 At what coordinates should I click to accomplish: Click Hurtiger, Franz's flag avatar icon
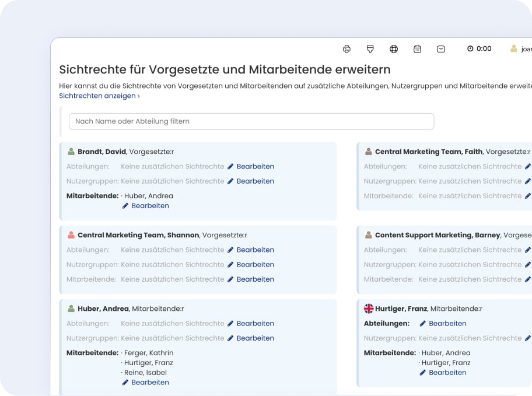tap(369, 309)
